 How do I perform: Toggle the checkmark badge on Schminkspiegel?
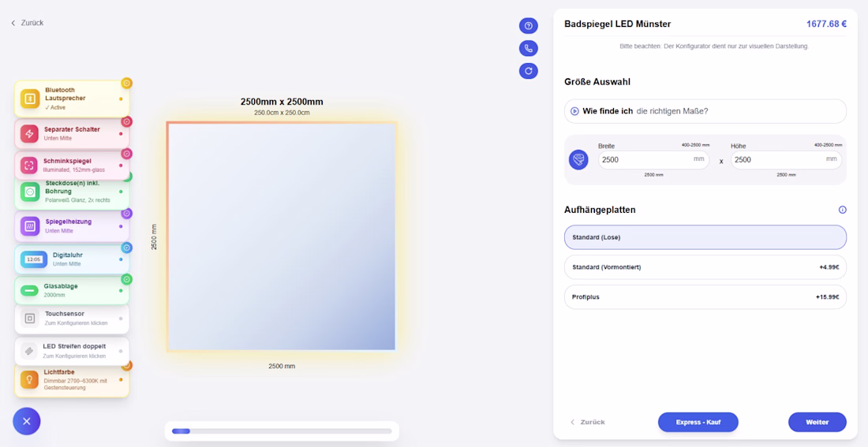(x=126, y=153)
